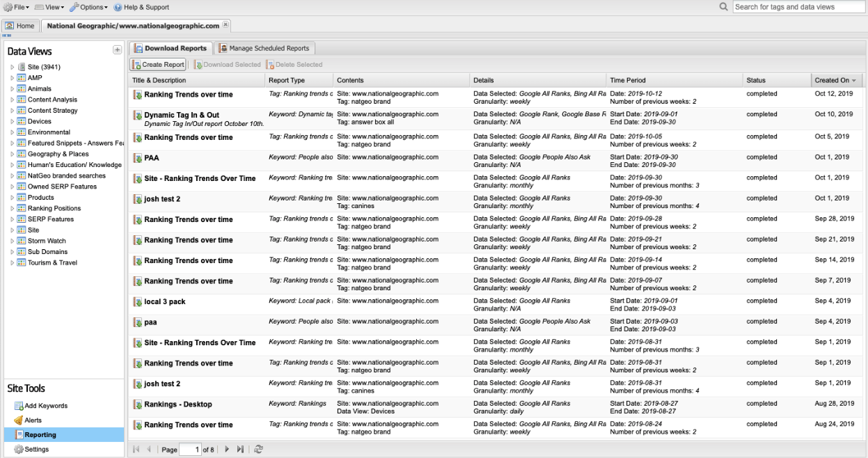Open Add Keywords tool
The image size is (868, 458).
[x=46, y=406]
